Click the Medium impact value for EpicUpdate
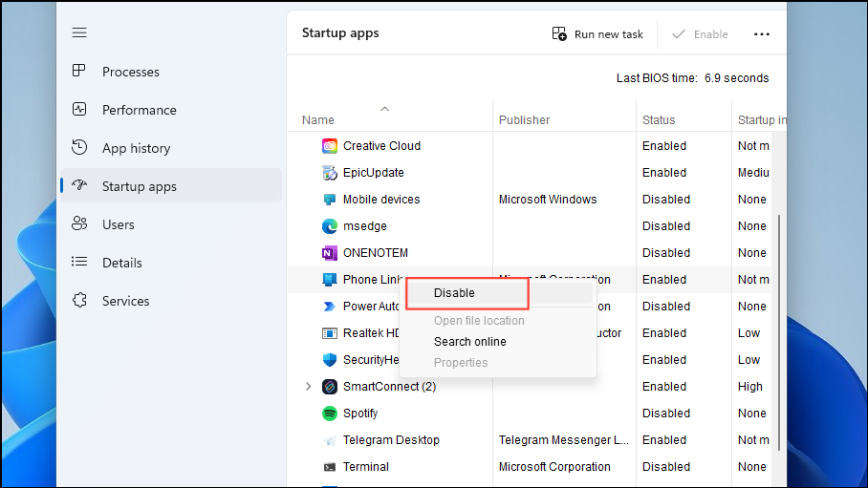This screenshot has height=488, width=868. (x=753, y=173)
